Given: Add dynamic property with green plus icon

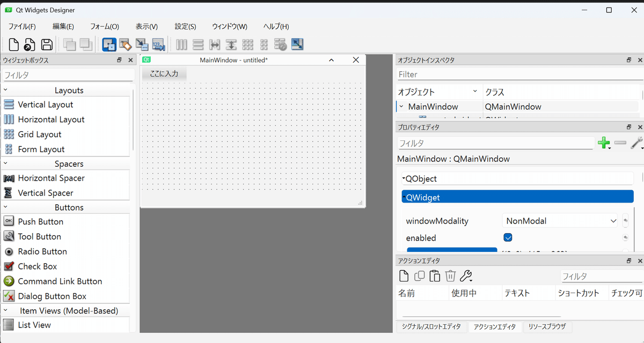Looking at the screenshot, I should click(x=604, y=143).
